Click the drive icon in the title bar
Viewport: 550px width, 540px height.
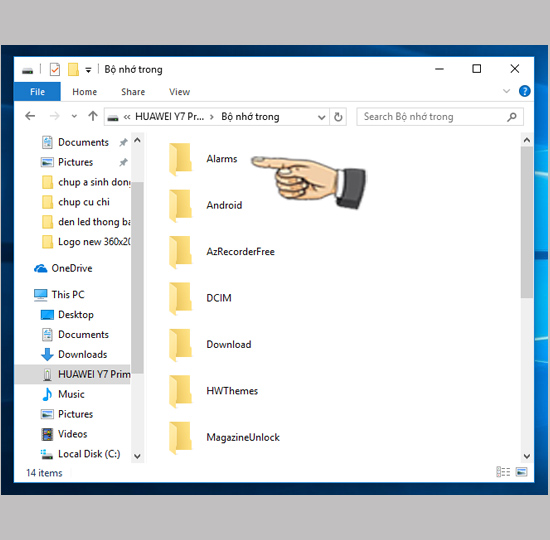[27, 71]
